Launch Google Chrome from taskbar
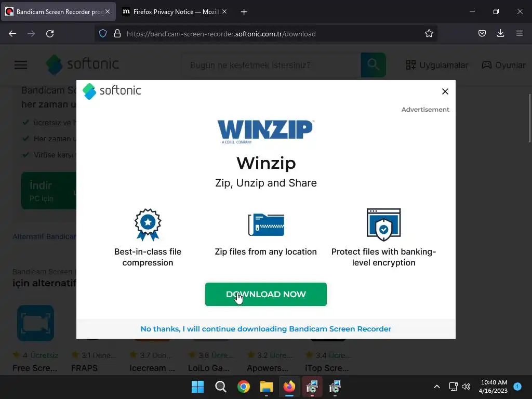 pyautogui.click(x=243, y=387)
